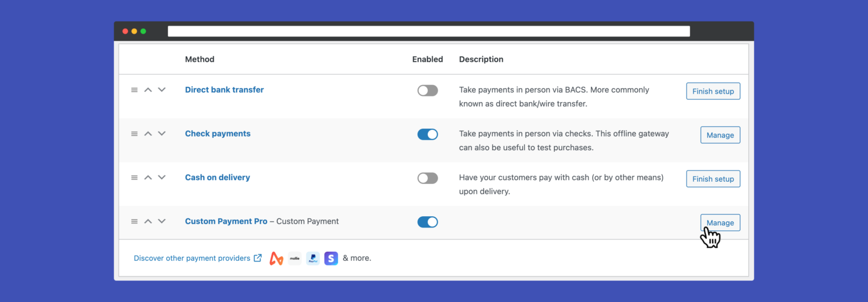This screenshot has height=302, width=868.
Task: Click Manage button for Check payments
Action: [x=720, y=135]
